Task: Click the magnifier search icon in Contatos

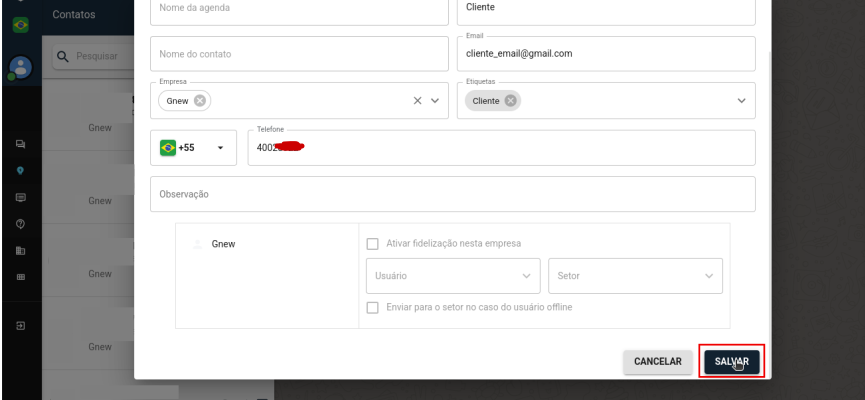Action: (63, 56)
